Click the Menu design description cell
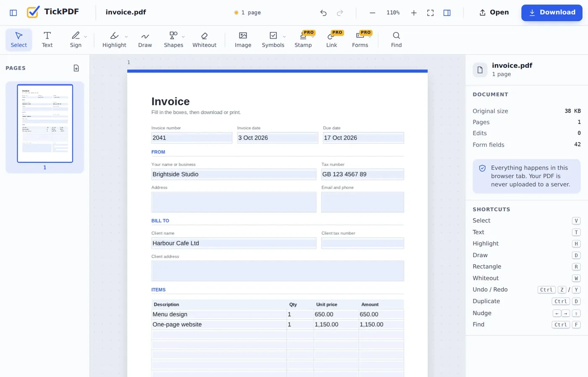The image size is (588, 377). point(219,314)
